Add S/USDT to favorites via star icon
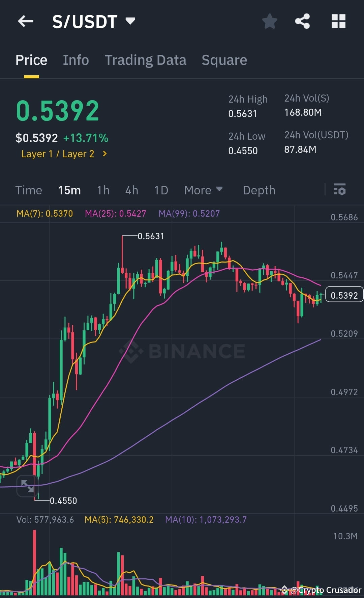 click(269, 21)
